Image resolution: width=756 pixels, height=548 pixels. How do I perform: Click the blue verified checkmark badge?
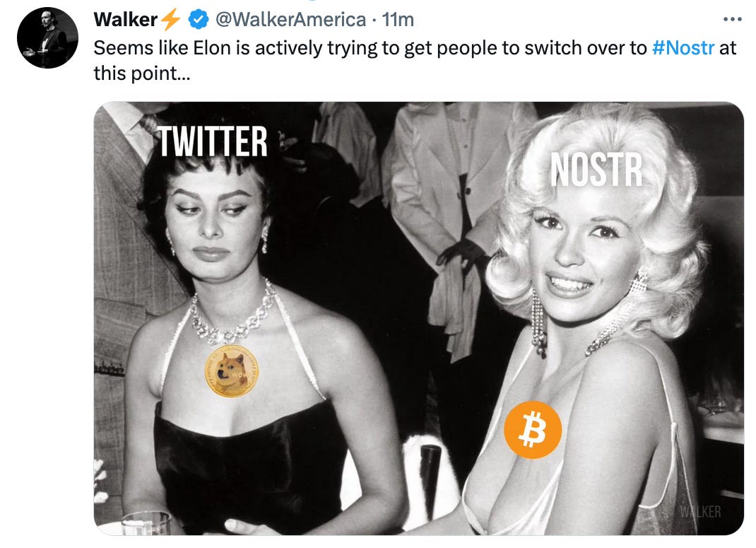click(x=198, y=20)
